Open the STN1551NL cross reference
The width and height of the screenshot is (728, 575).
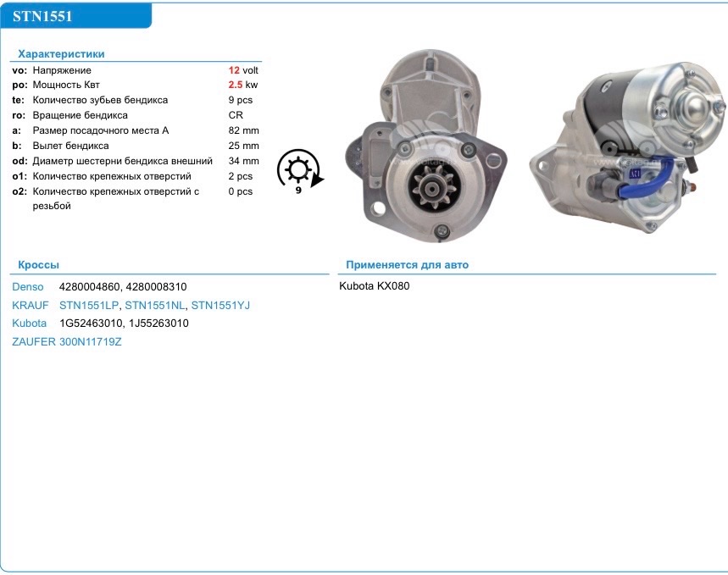154,305
